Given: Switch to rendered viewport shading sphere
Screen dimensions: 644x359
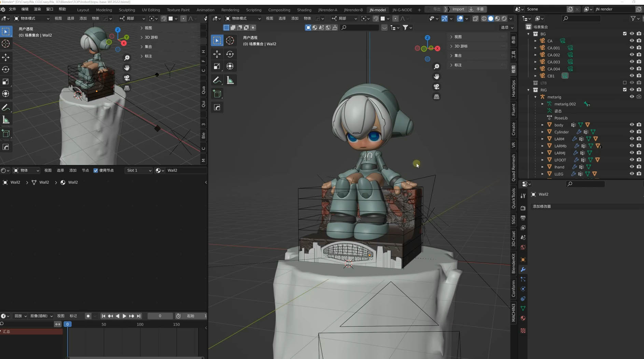Looking at the screenshot, I should click(504, 18).
